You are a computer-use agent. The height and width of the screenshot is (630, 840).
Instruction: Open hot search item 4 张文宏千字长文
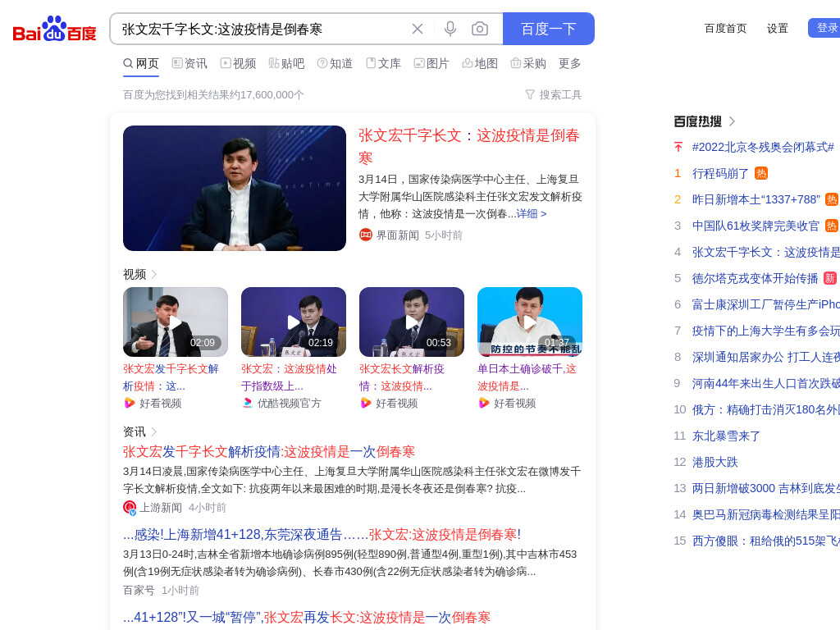click(765, 252)
